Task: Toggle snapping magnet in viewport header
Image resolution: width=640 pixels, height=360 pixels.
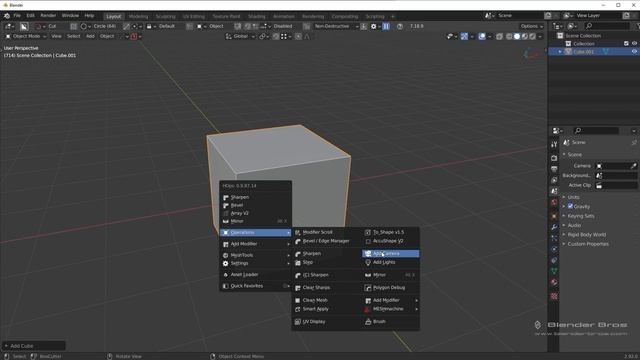Action: (276, 36)
